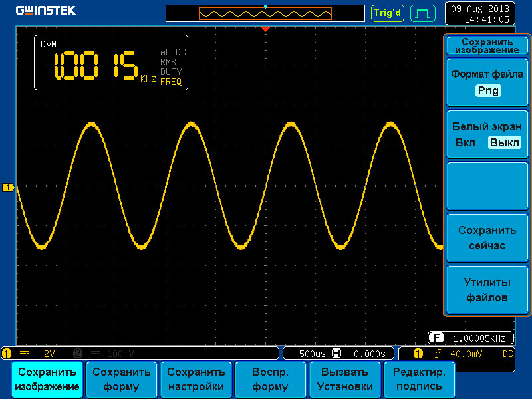The width and height of the screenshot is (532, 399).
Task: Select the channel 1 ground level marker
Action: 8,188
